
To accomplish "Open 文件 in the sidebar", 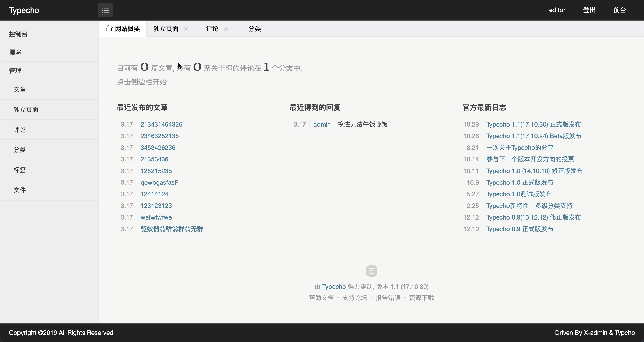I will (x=19, y=190).
